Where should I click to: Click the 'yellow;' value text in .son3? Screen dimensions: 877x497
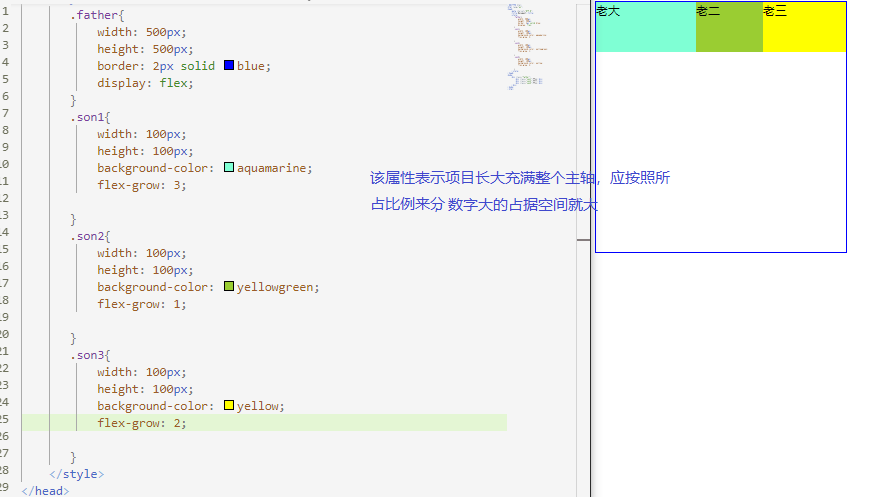pos(261,406)
